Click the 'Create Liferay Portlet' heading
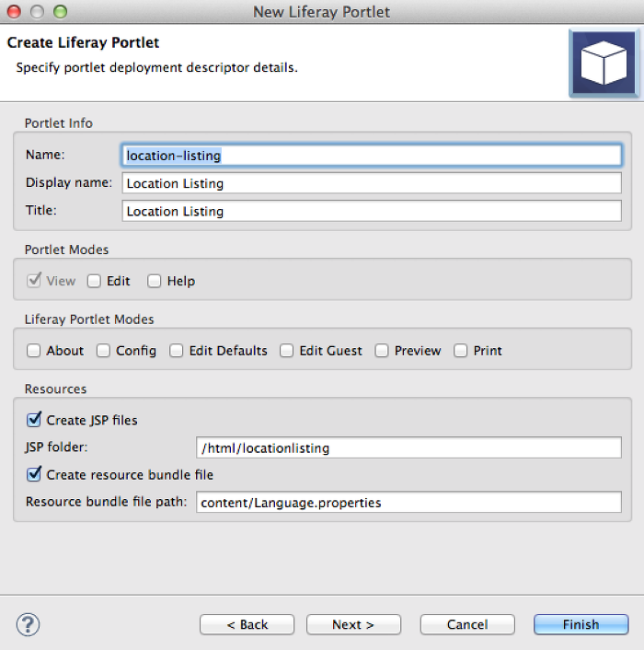 click(83, 42)
